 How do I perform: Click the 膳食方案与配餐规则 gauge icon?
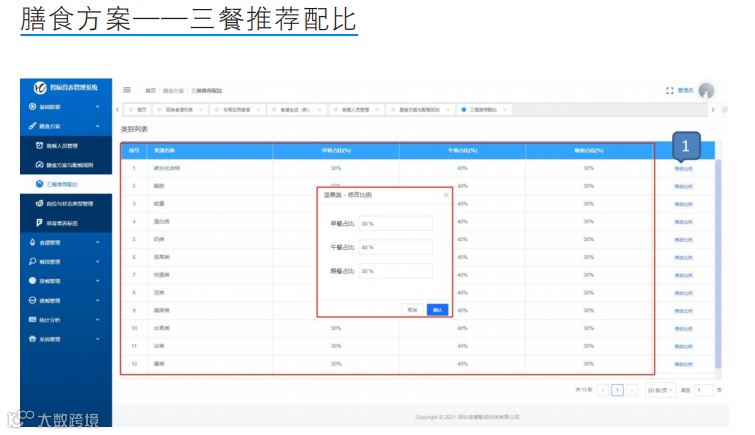[x=39, y=164]
